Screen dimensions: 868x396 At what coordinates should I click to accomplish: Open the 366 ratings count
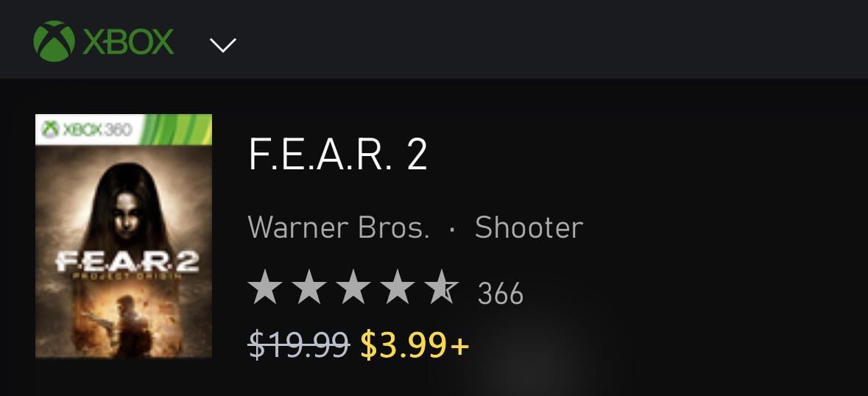500,294
